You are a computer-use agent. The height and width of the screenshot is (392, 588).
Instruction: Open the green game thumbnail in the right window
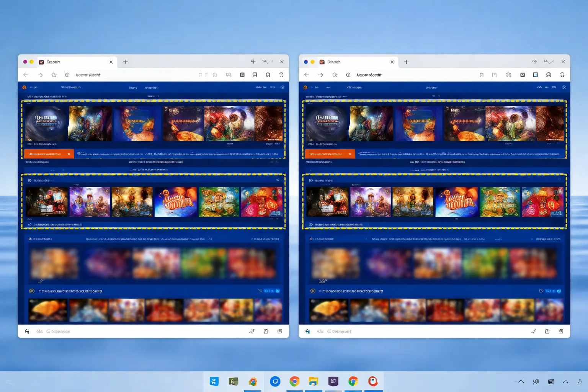(x=500, y=202)
